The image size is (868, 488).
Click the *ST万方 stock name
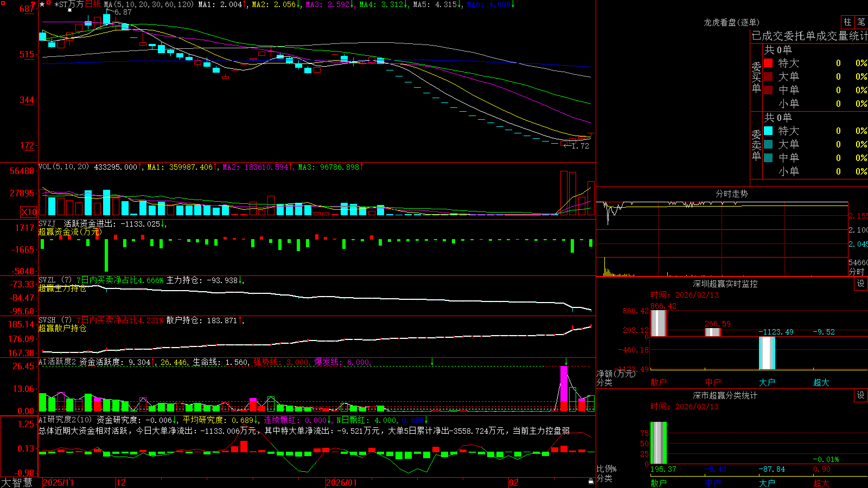tap(69, 4)
